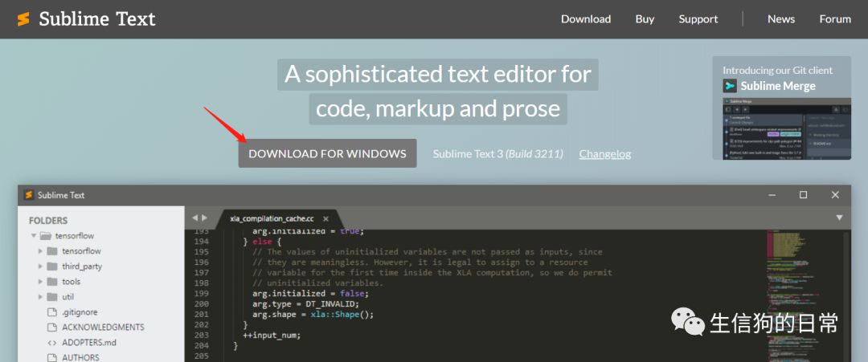
Task: Open the AUTHORS file
Action: (x=81, y=357)
